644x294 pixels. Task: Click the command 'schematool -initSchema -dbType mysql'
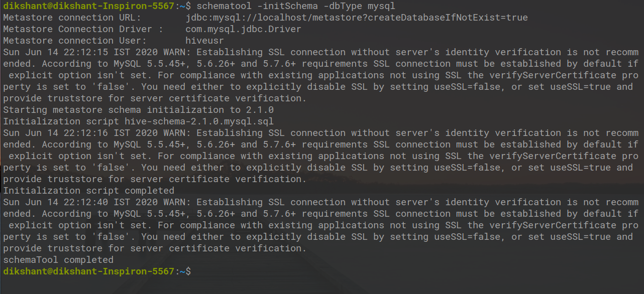coord(296,6)
